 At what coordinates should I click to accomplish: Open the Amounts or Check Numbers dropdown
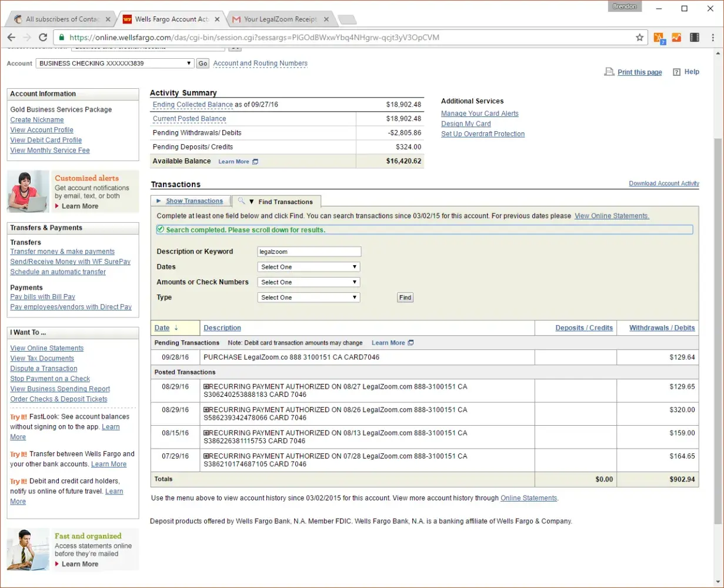tap(309, 282)
